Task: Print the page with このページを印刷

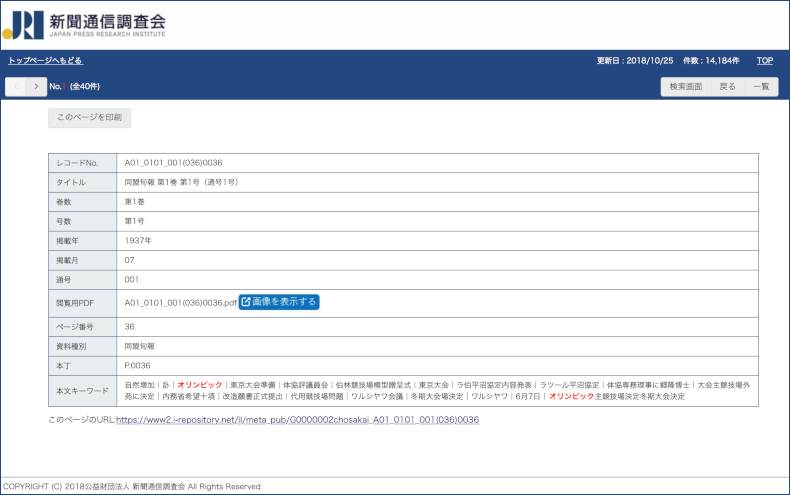Action: [89, 118]
